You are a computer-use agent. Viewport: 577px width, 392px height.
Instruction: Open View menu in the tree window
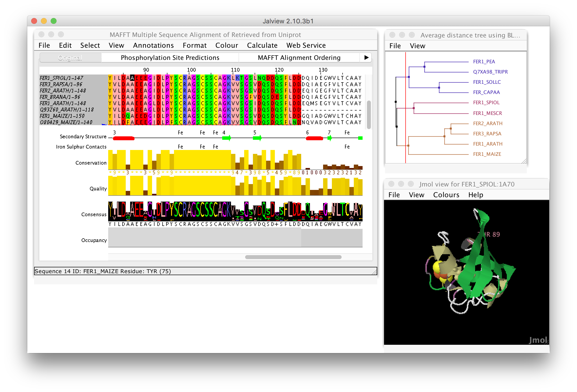(x=417, y=46)
